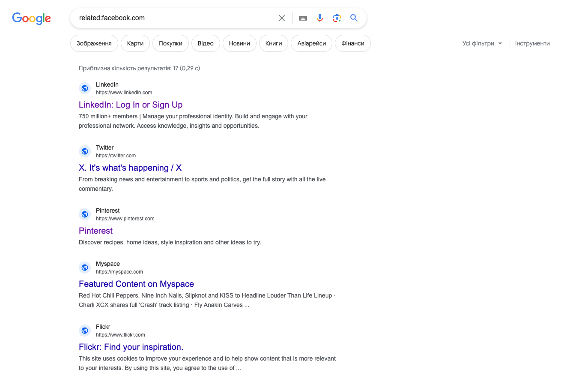Image resolution: width=588 pixels, height=379 pixels.
Task: Click the https://www.pinterest.com URL text
Action: pyautogui.click(x=125, y=219)
